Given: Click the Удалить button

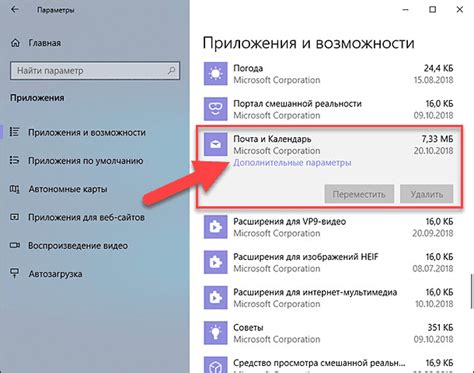Looking at the screenshot, I should (427, 194).
